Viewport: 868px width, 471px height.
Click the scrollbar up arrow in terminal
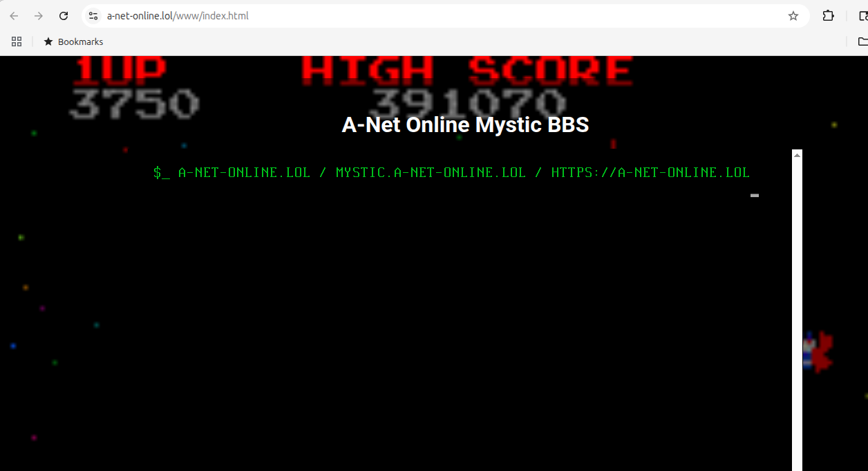797,155
